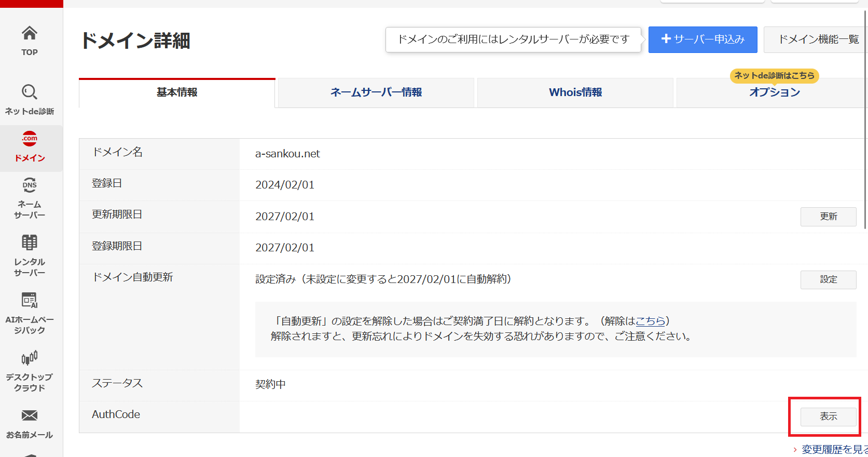This screenshot has height=457, width=868.
Task: Open the レンタルサーバー sidebar icon
Action: tap(30, 243)
